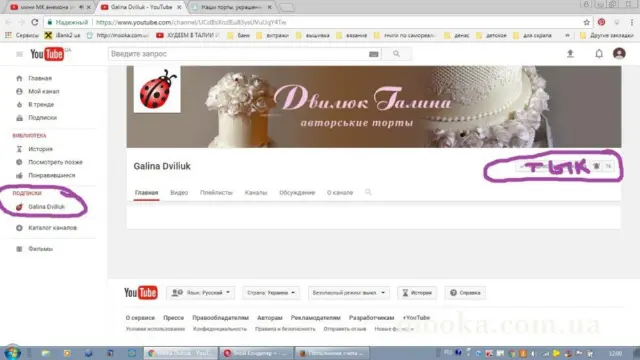Screen dimensions: 640x360
Task: Click the Windows Start button
Action: [12, 352]
